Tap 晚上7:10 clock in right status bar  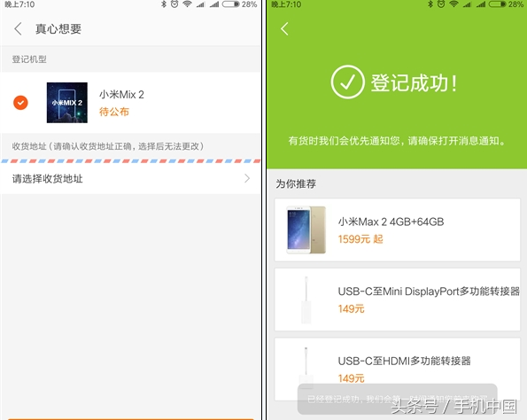pos(286,4)
